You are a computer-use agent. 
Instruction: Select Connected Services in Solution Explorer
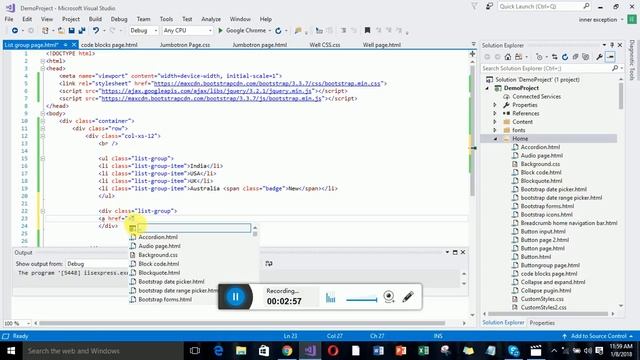coord(536,97)
